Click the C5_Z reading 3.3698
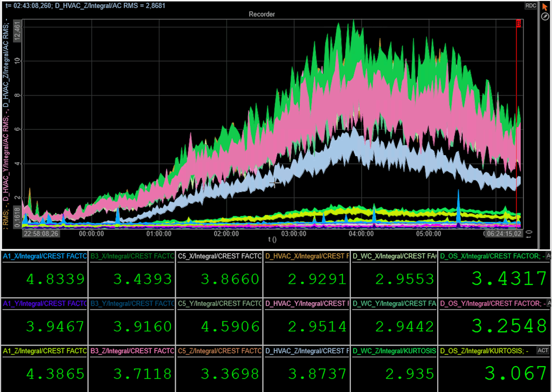Image resolution: width=552 pixels, height=392 pixels. point(230,374)
